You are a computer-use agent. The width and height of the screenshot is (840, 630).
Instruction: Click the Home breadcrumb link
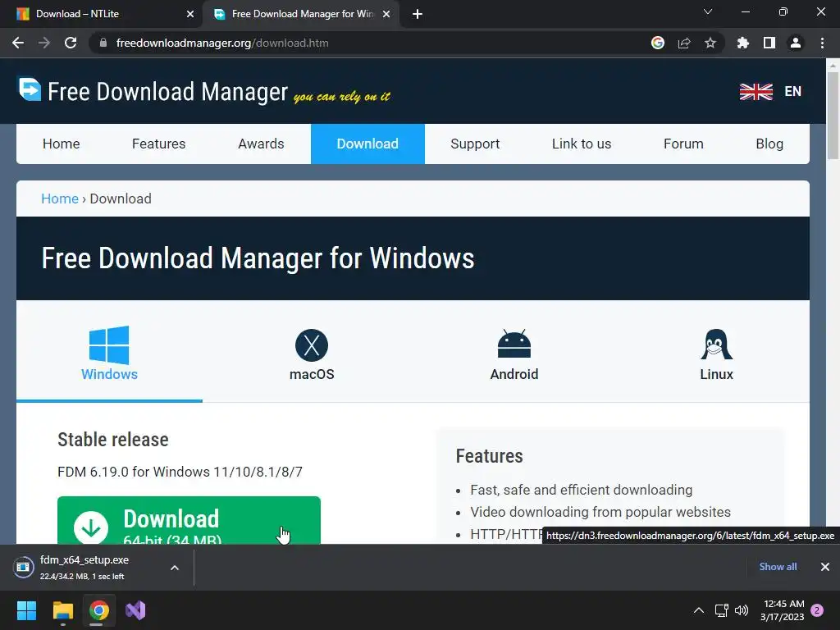click(60, 199)
